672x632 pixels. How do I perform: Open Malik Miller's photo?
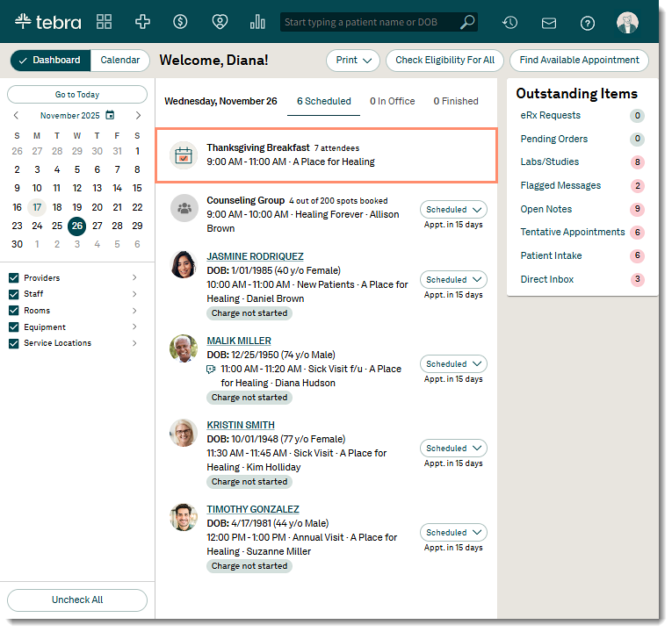[184, 348]
